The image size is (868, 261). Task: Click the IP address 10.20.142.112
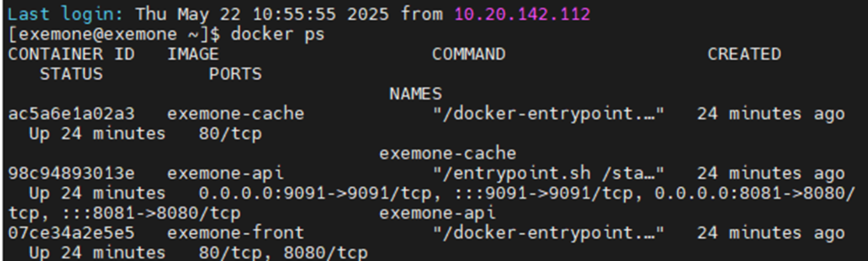coord(522,14)
